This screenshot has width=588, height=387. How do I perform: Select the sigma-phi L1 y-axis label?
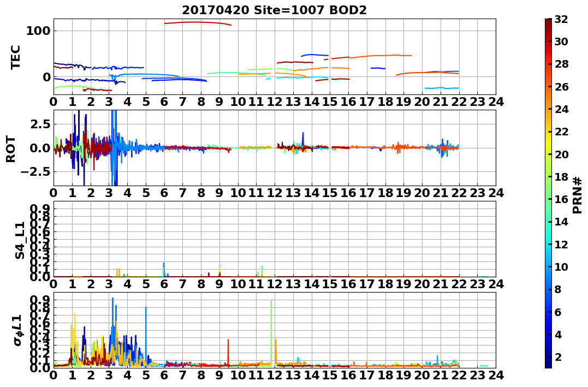point(19,330)
